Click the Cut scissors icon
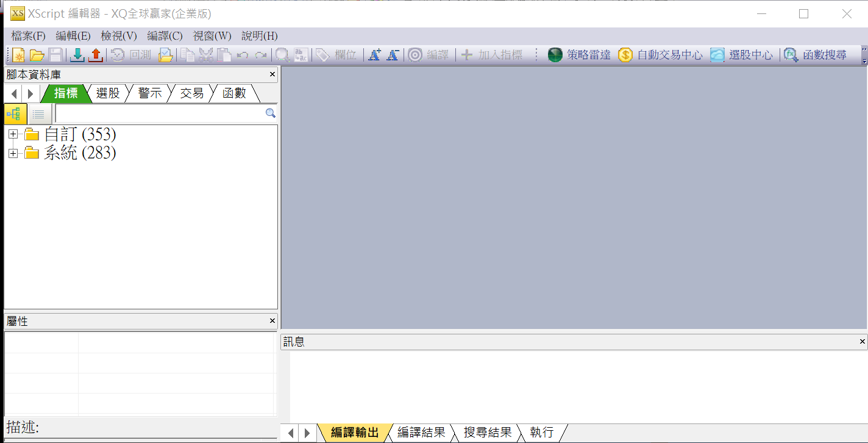868x443 pixels. 206,55
